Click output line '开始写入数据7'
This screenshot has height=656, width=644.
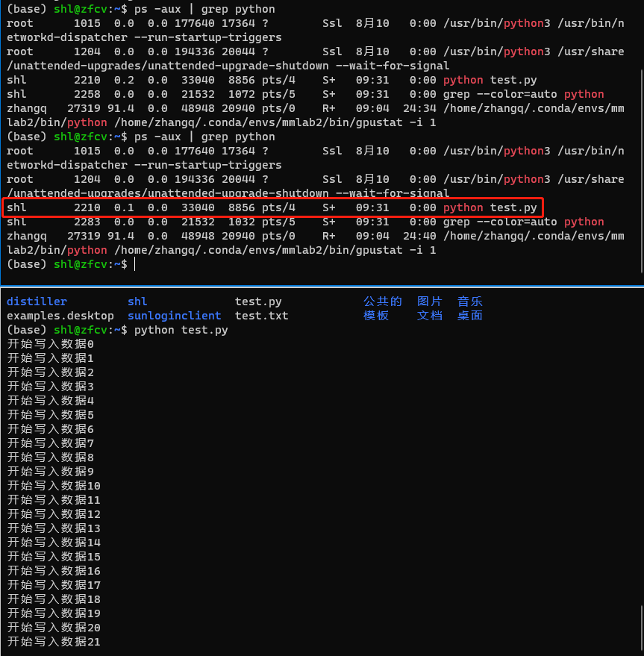50,443
